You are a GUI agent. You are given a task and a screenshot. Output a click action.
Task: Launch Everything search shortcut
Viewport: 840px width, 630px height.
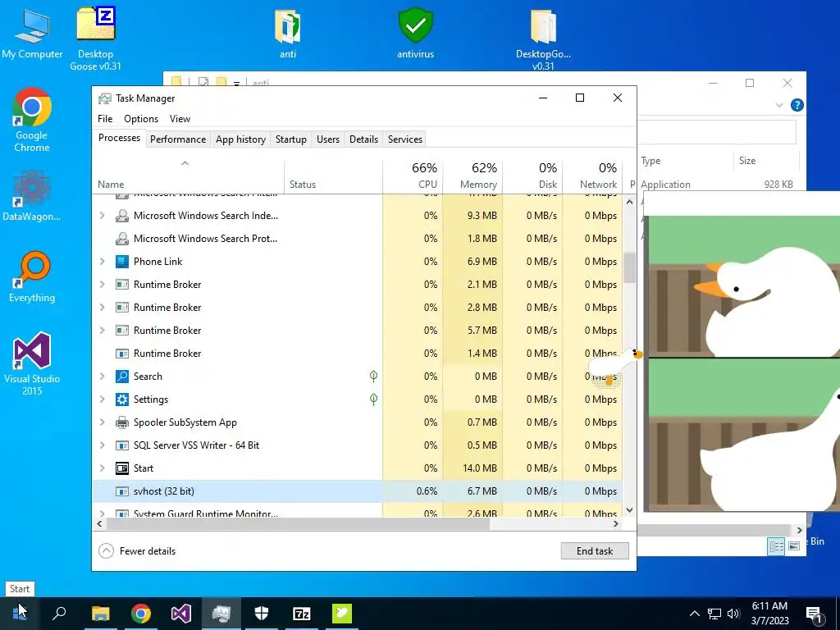(x=32, y=277)
